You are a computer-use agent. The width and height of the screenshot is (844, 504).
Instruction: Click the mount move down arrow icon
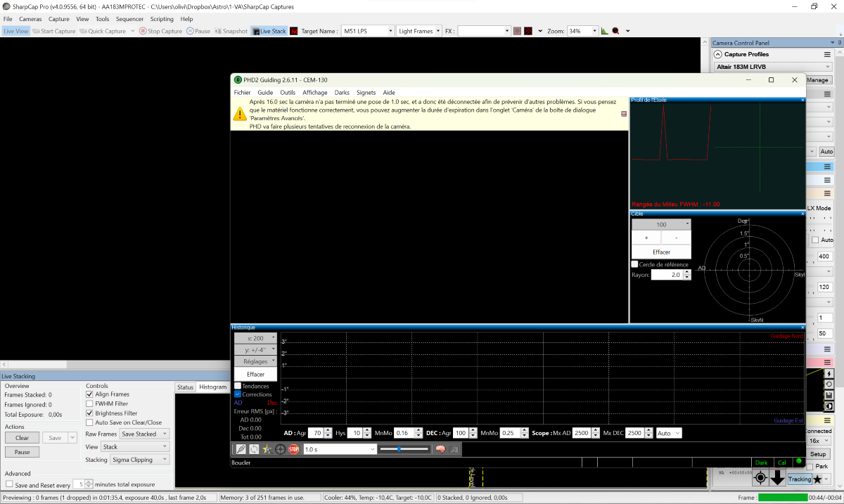[777, 478]
